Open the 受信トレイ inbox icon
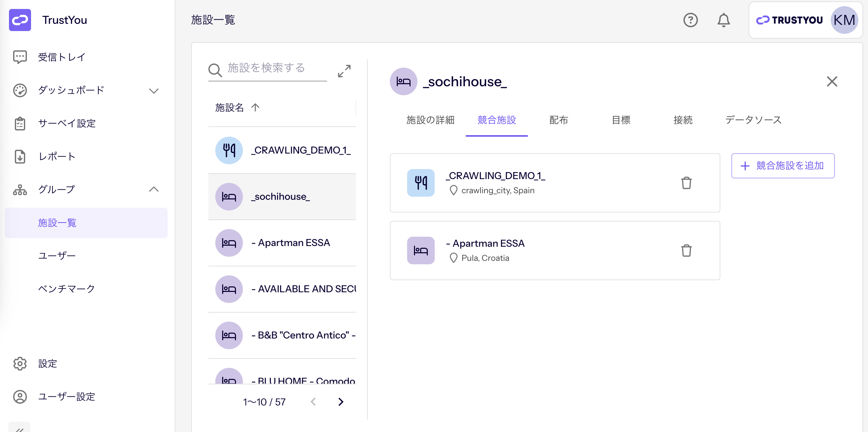The height and width of the screenshot is (432, 868). [20, 57]
